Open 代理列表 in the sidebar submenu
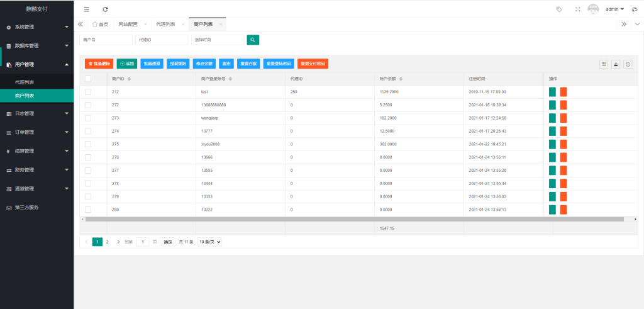 tap(25, 82)
